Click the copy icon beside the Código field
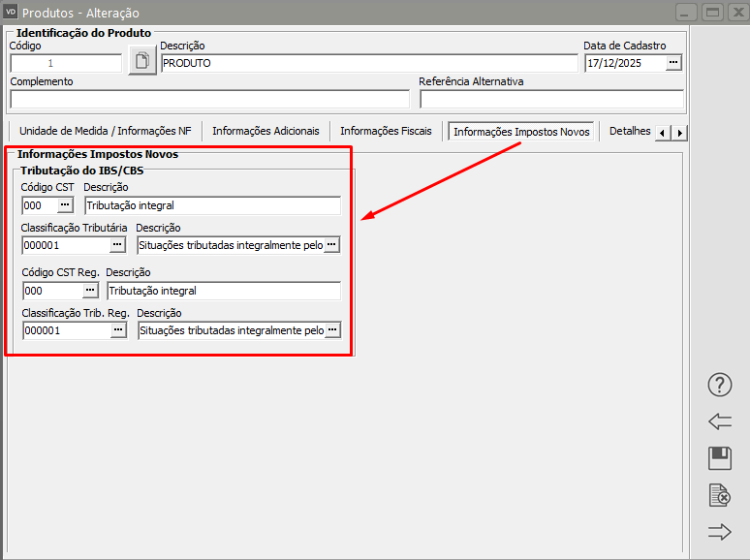 click(142, 63)
